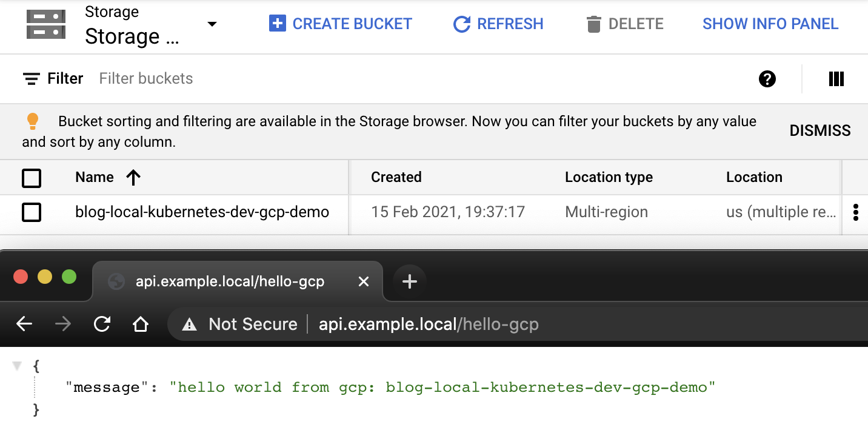The height and width of the screenshot is (444, 868).
Task: Expand the Storage browser dropdown arrow
Action: (212, 24)
